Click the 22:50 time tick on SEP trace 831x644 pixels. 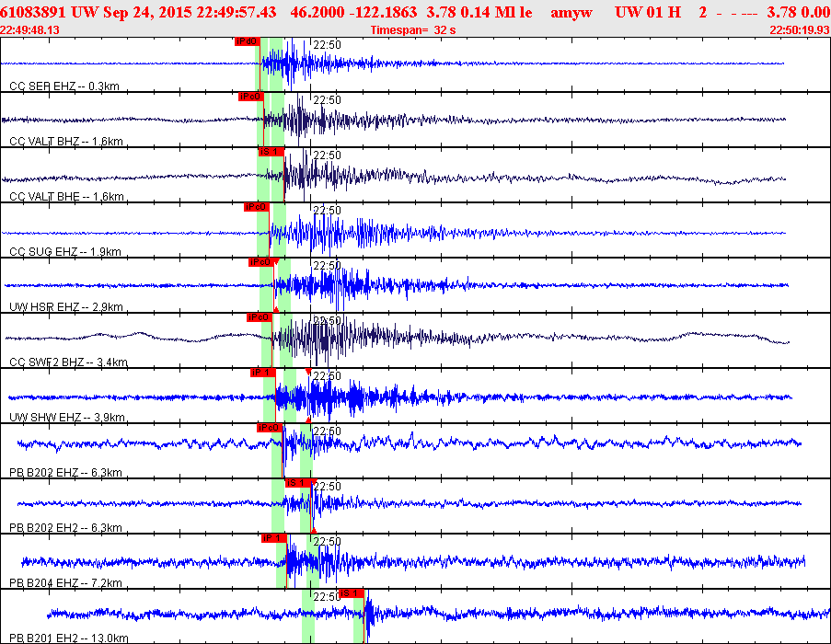[x=327, y=45]
